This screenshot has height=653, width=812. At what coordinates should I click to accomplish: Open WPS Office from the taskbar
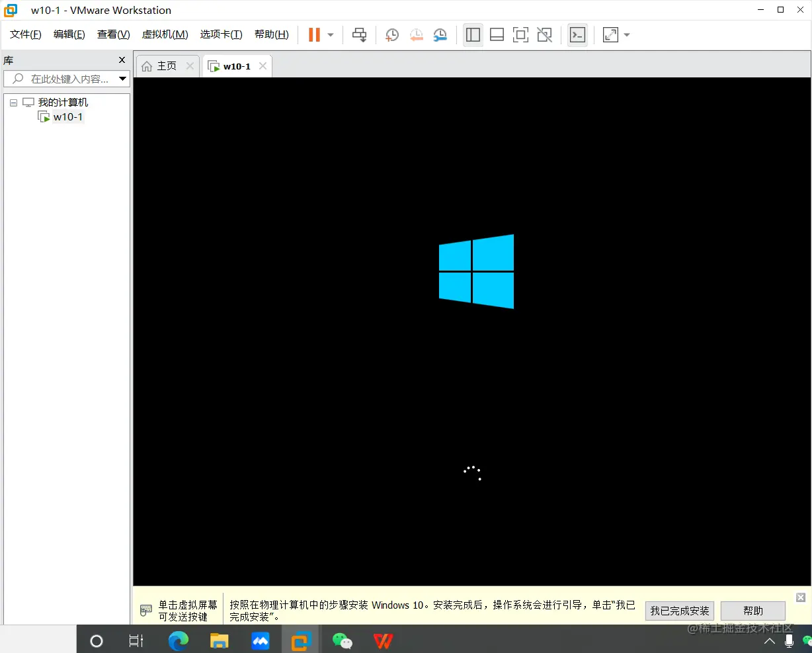point(383,640)
